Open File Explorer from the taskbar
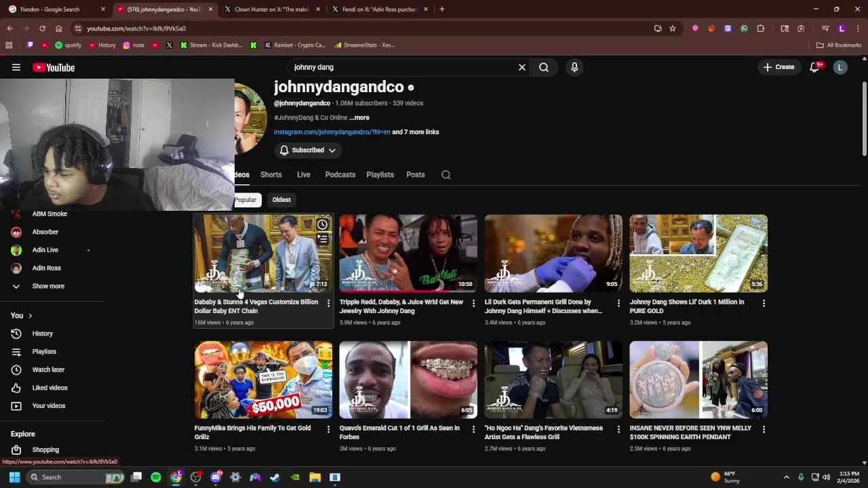 tap(315, 477)
